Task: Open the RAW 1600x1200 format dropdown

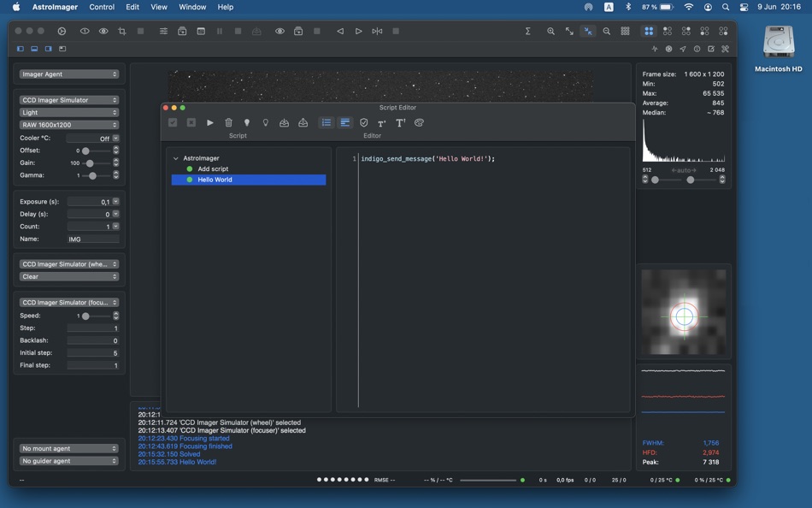Action: point(68,124)
